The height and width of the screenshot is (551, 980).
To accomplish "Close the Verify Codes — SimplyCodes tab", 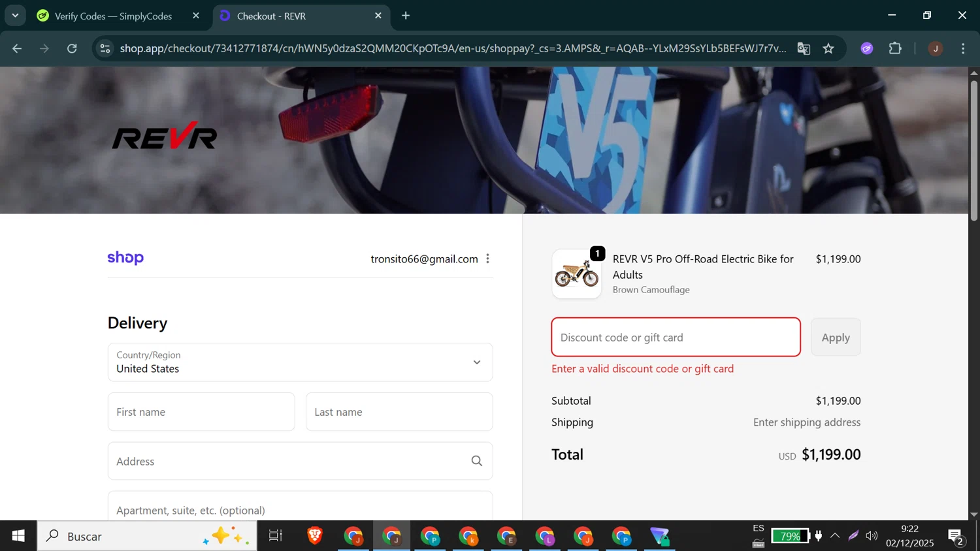I will pos(196,16).
